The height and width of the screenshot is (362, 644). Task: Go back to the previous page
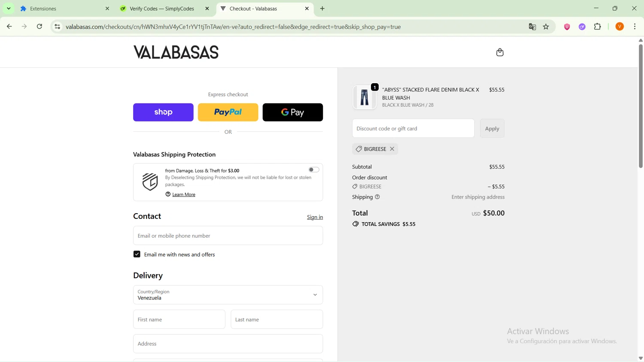point(9,27)
